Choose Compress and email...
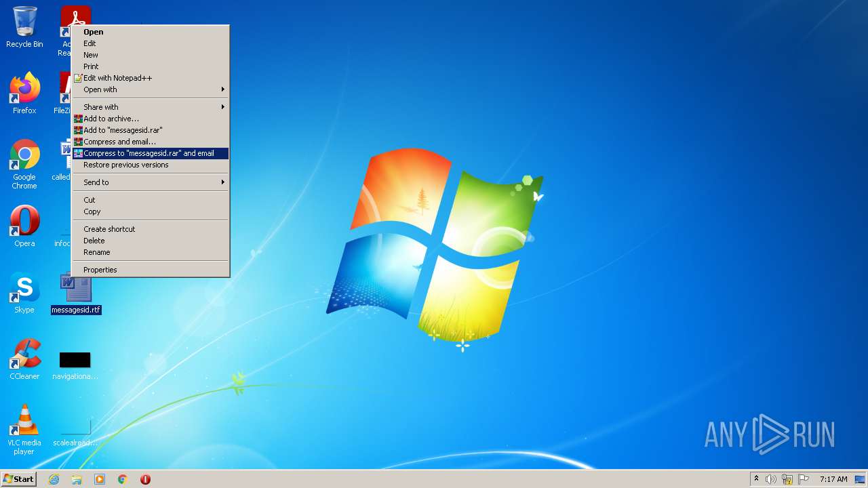 pyautogui.click(x=151, y=142)
